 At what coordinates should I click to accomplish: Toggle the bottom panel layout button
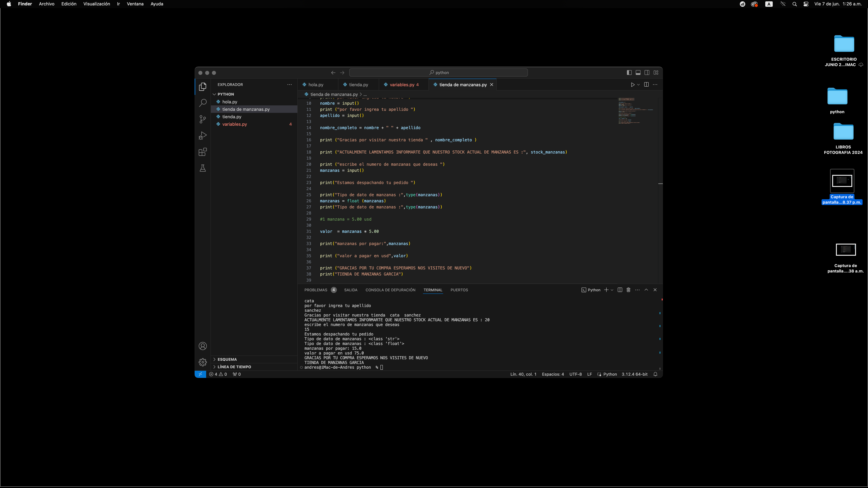[x=638, y=73]
